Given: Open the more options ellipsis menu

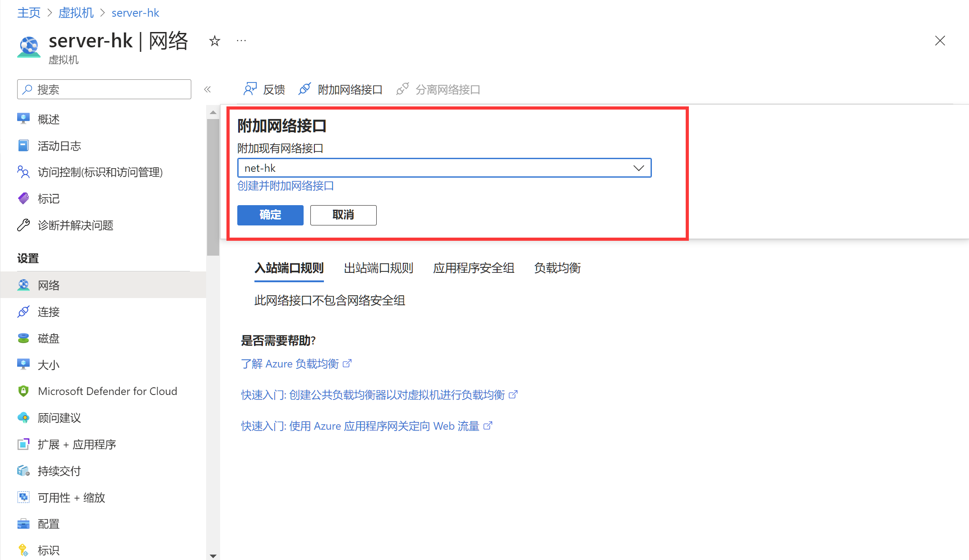Looking at the screenshot, I should 241,41.
